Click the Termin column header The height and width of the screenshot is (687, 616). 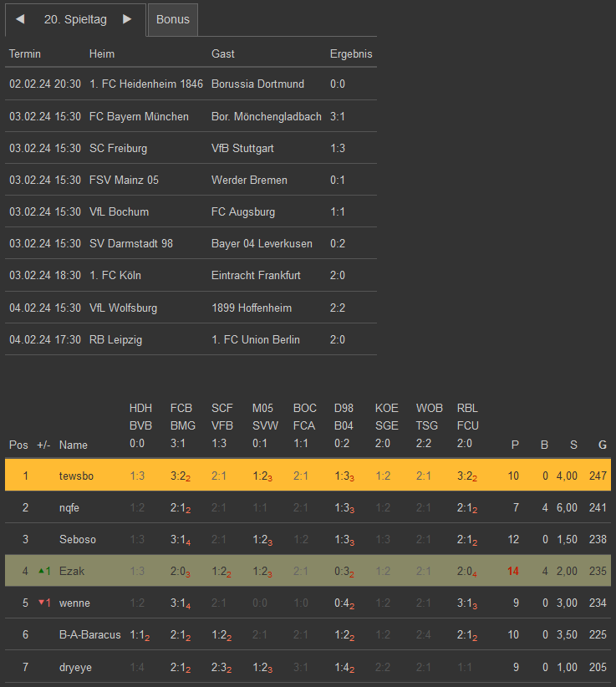click(x=25, y=53)
